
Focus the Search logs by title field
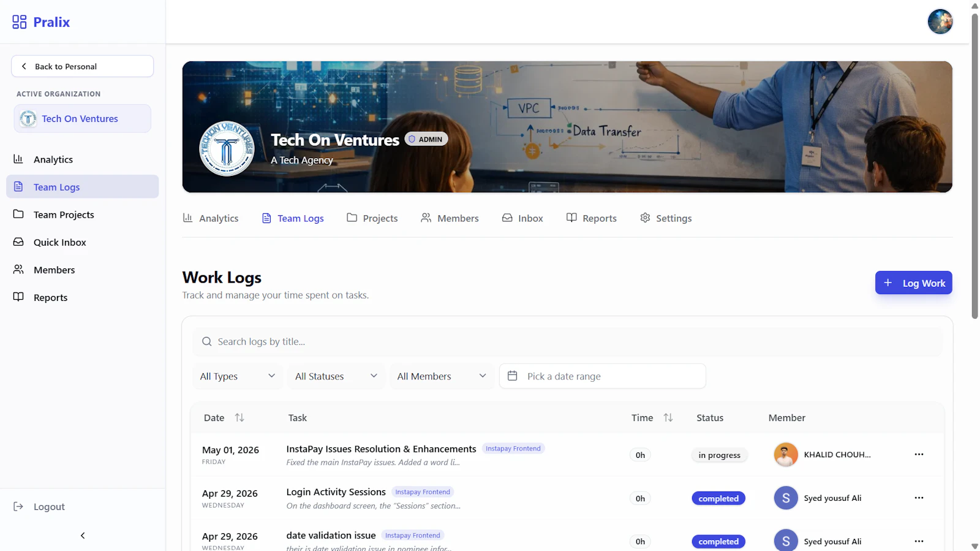(567, 341)
